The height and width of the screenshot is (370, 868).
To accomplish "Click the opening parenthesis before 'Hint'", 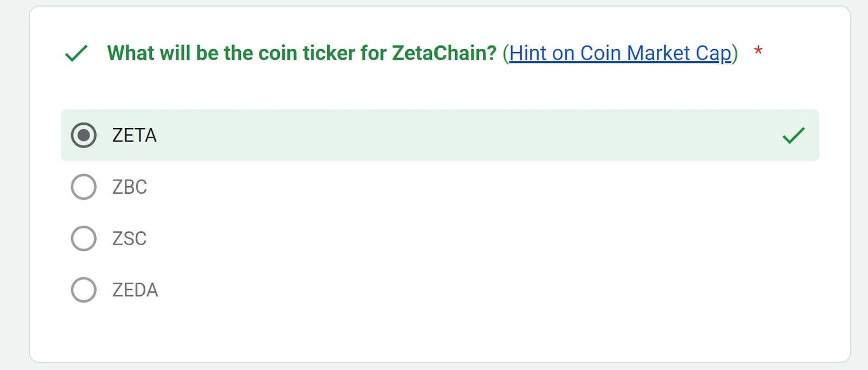I will click(x=506, y=53).
